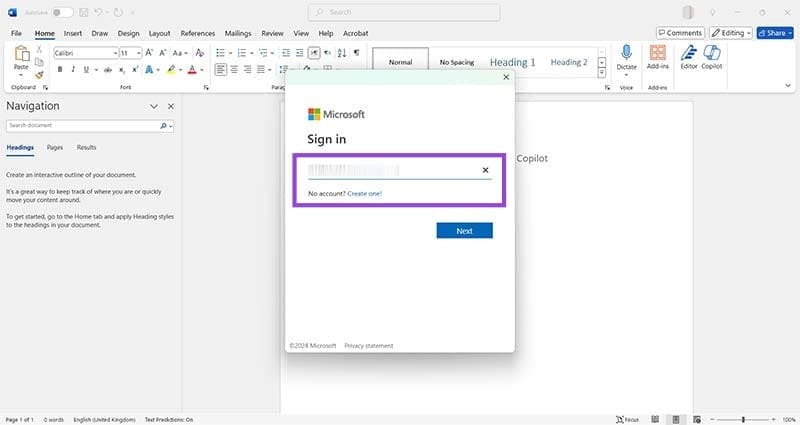The width and height of the screenshot is (800, 425).
Task: Toggle Align Left paragraph alignment
Action: click(x=220, y=69)
